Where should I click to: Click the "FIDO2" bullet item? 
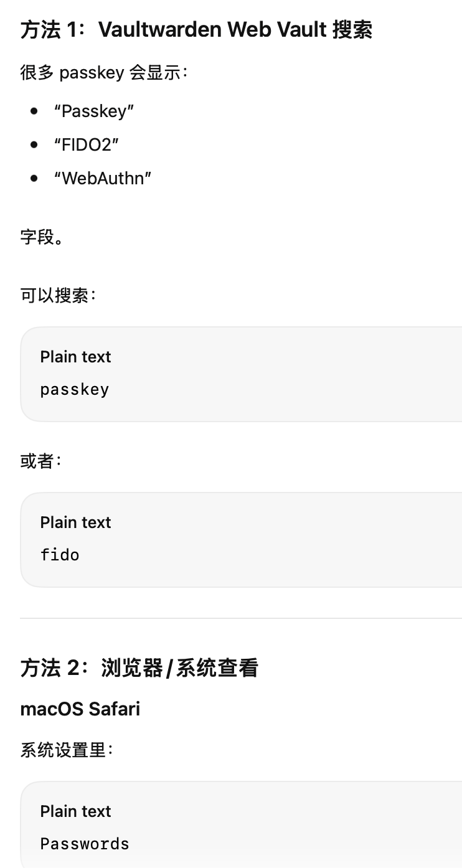[x=86, y=145]
